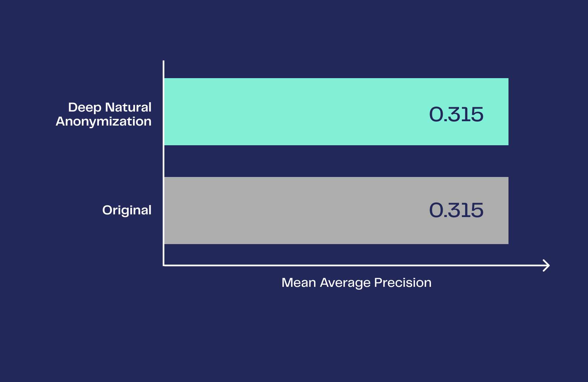This screenshot has height=382, width=588.
Task: Click the word Anonymization in the label
Action: click(x=104, y=122)
